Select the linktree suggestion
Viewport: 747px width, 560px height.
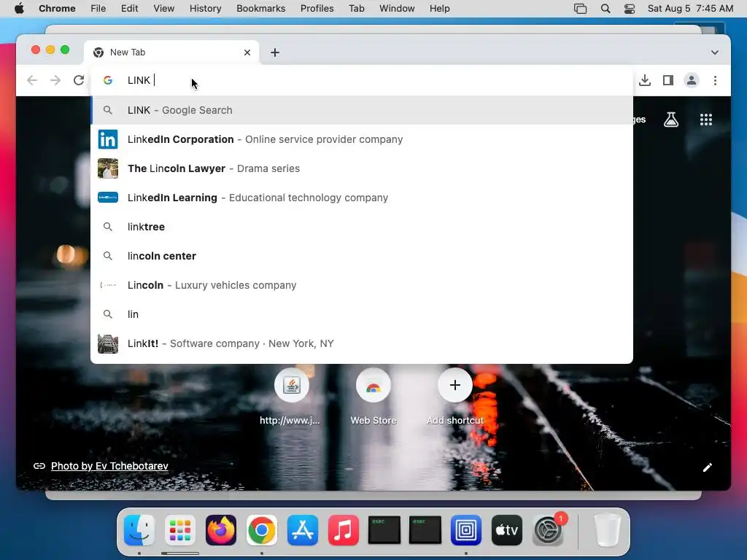point(362,227)
